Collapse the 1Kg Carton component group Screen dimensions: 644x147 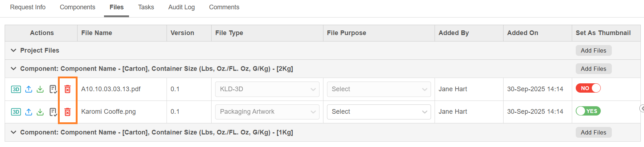pyautogui.click(x=14, y=132)
